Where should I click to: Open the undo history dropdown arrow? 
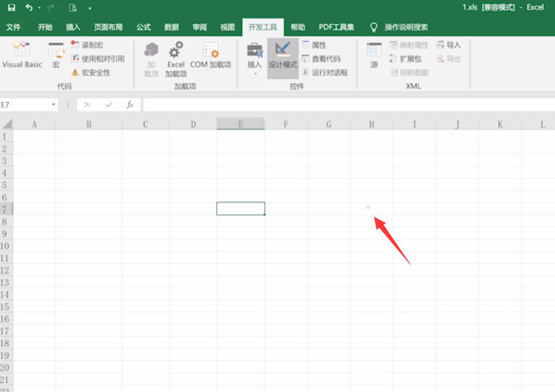coord(39,7)
